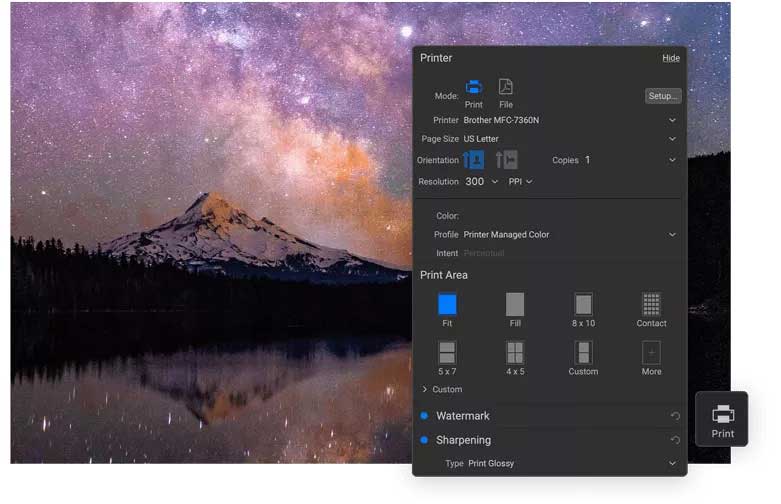Toggle the Watermark section on or off
The height and width of the screenshot is (504, 781).
pos(424,416)
